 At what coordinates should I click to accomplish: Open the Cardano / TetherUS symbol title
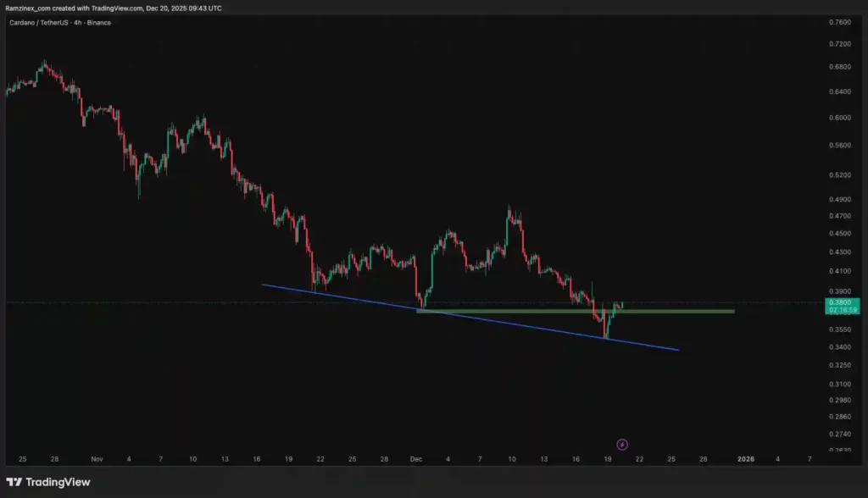point(38,23)
